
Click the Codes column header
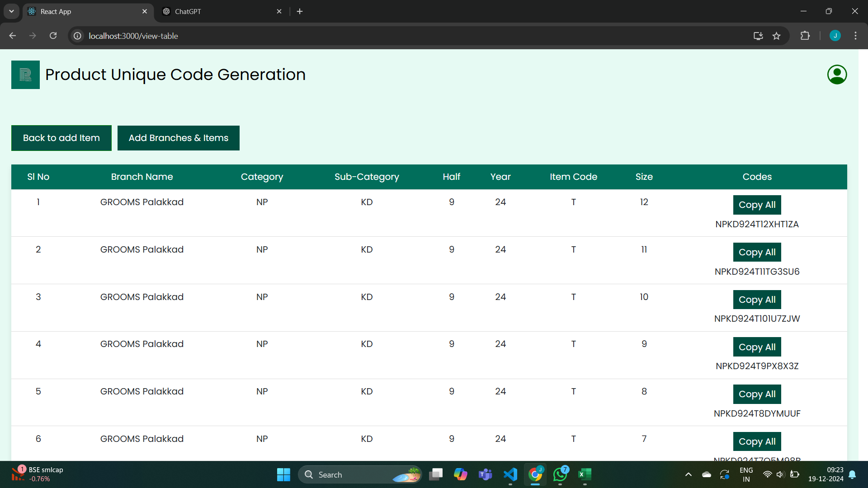(x=757, y=177)
